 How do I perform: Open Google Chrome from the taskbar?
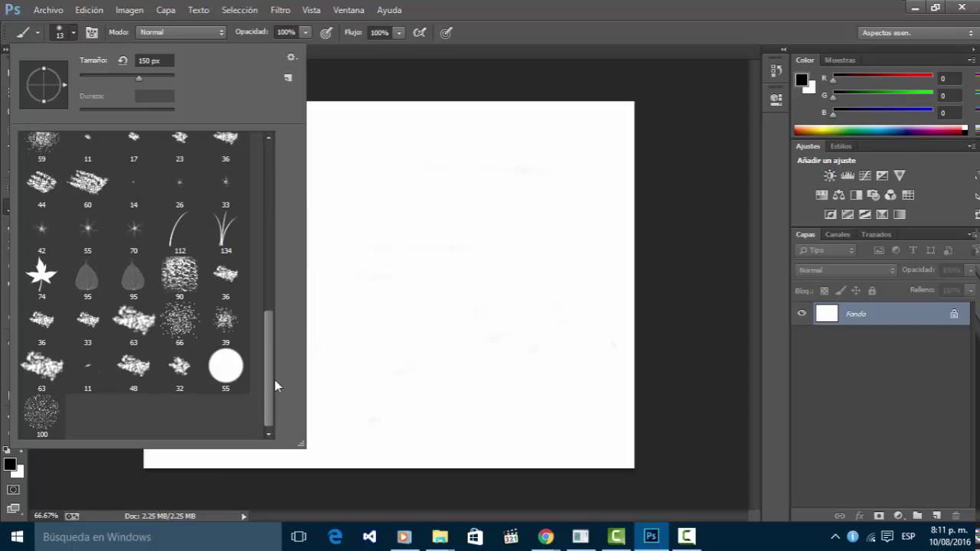click(x=545, y=536)
